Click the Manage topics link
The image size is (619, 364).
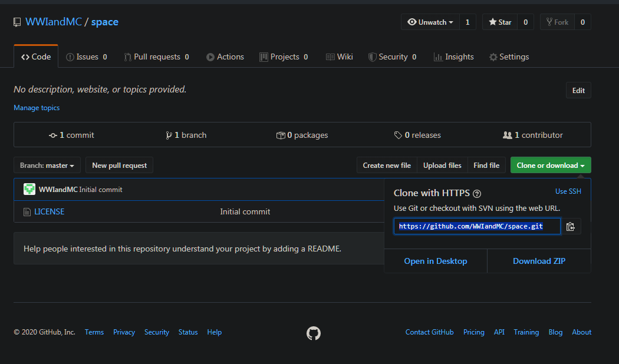37,108
